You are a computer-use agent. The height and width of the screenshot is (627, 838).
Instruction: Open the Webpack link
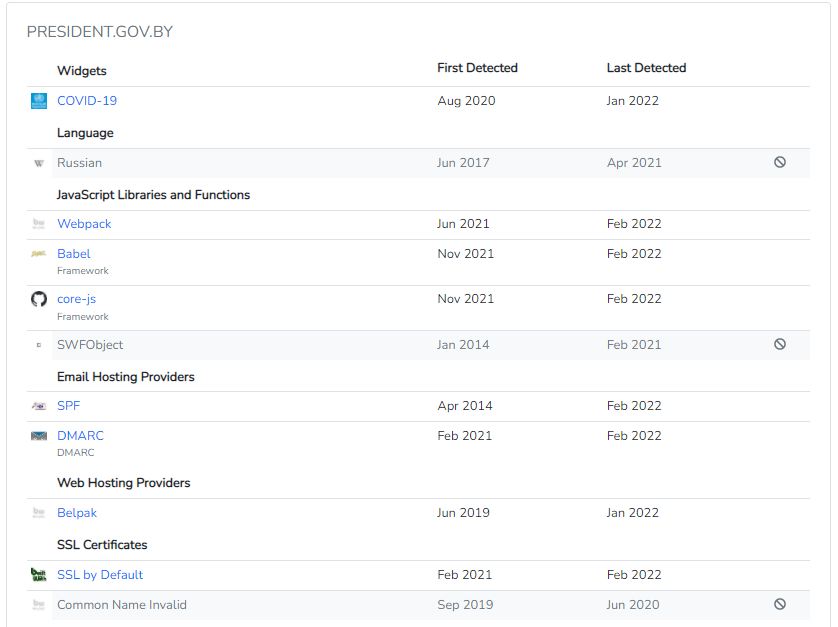[x=84, y=224]
